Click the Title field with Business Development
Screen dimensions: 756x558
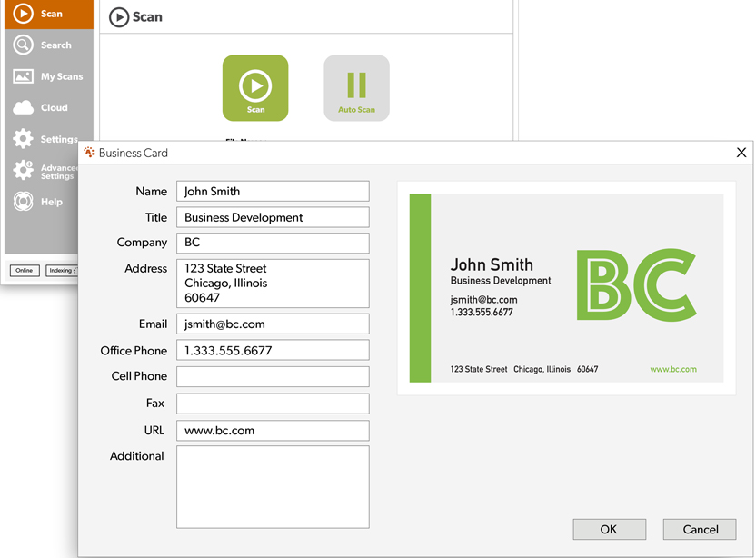(x=273, y=217)
